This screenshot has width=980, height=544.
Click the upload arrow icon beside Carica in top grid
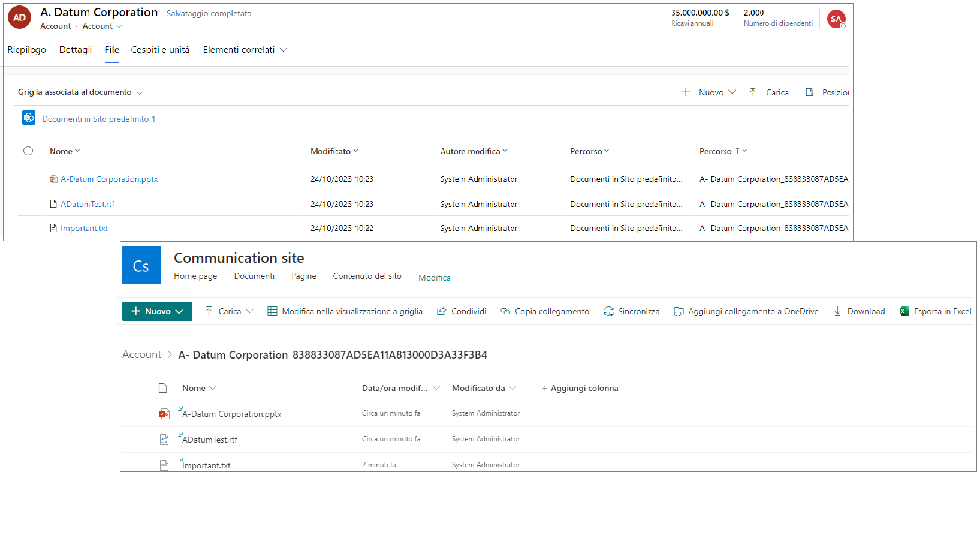[753, 92]
